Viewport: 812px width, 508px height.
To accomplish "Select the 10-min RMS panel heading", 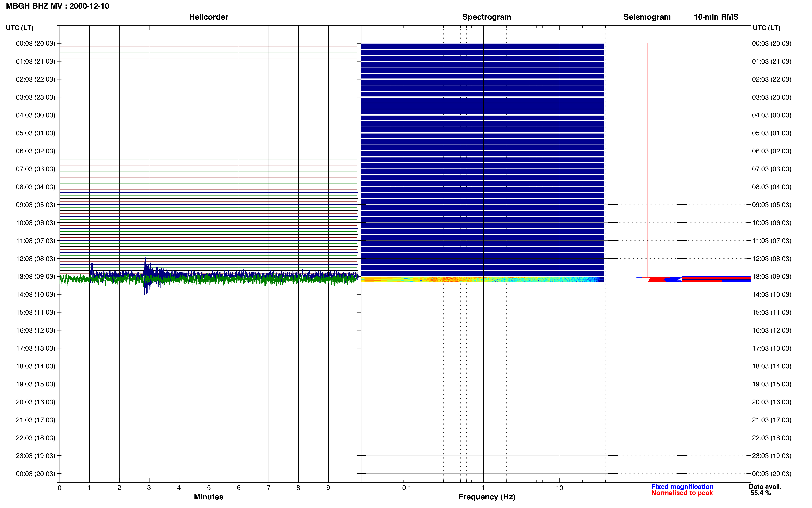I will click(716, 17).
